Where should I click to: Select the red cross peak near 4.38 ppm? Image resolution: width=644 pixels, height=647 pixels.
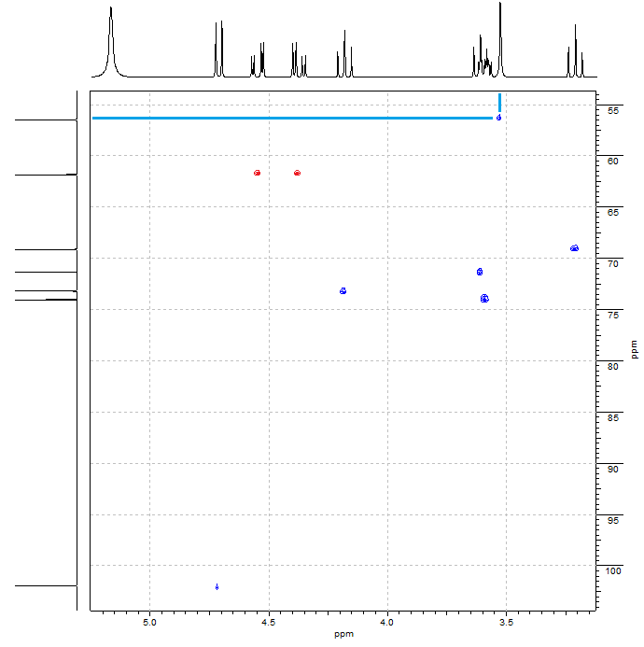coord(297,173)
